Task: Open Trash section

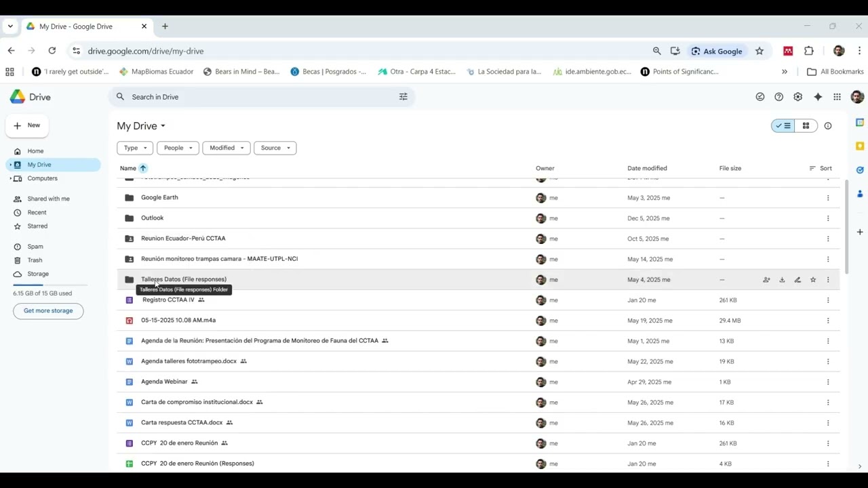Action: coord(53,260)
